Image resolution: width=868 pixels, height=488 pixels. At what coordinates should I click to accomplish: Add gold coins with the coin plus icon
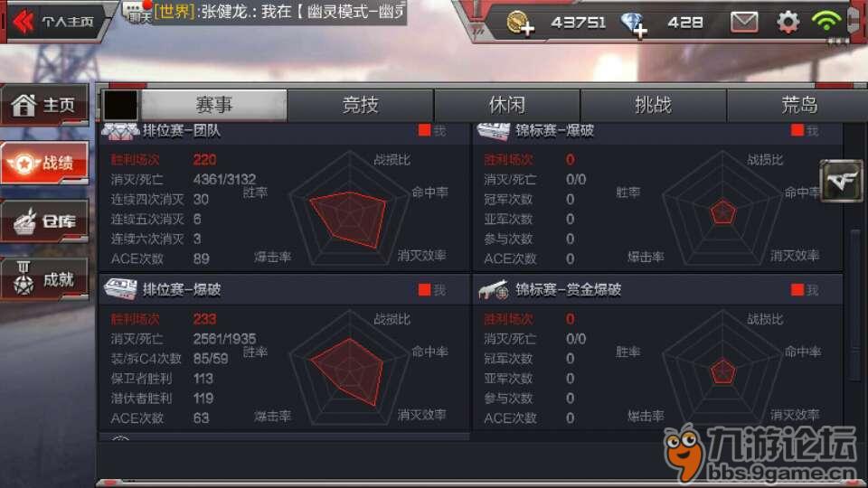[x=521, y=23]
